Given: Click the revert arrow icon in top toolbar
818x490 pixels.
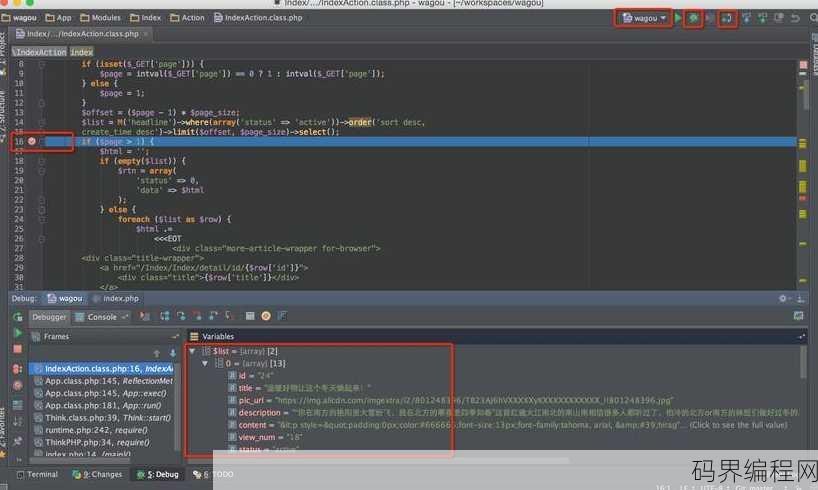Looking at the screenshot, I should click(795, 18).
